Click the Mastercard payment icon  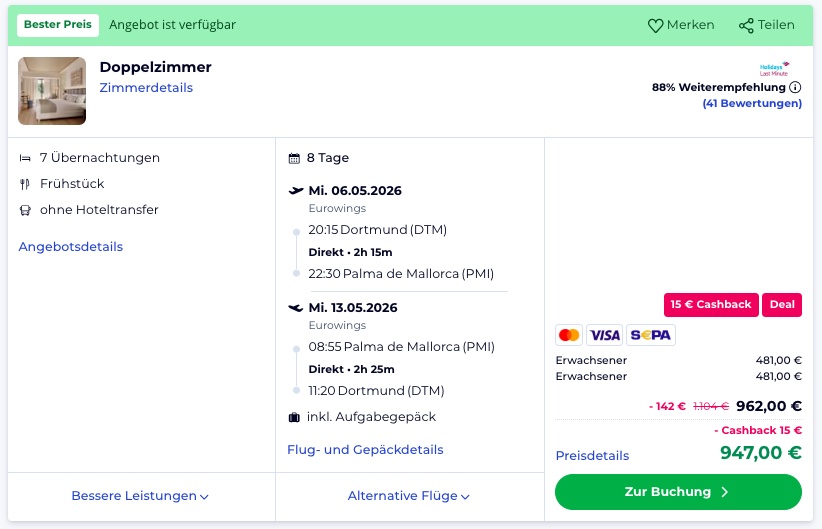(x=569, y=335)
